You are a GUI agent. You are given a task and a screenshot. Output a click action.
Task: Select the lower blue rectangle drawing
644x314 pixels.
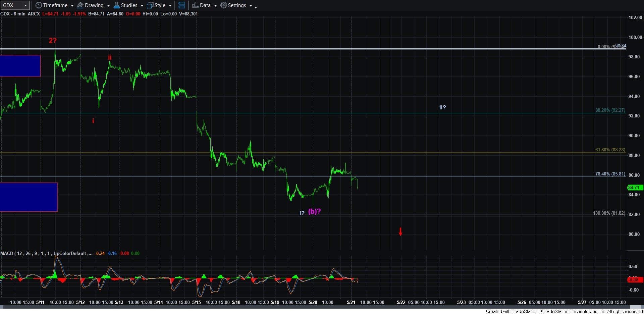[29, 197]
